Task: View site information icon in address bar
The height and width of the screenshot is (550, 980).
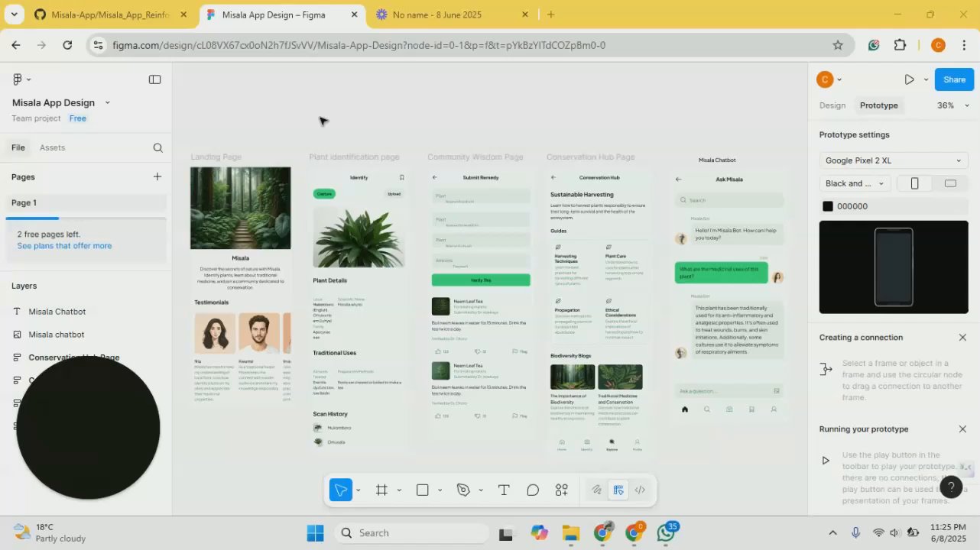Action: click(x=98, y=45)
